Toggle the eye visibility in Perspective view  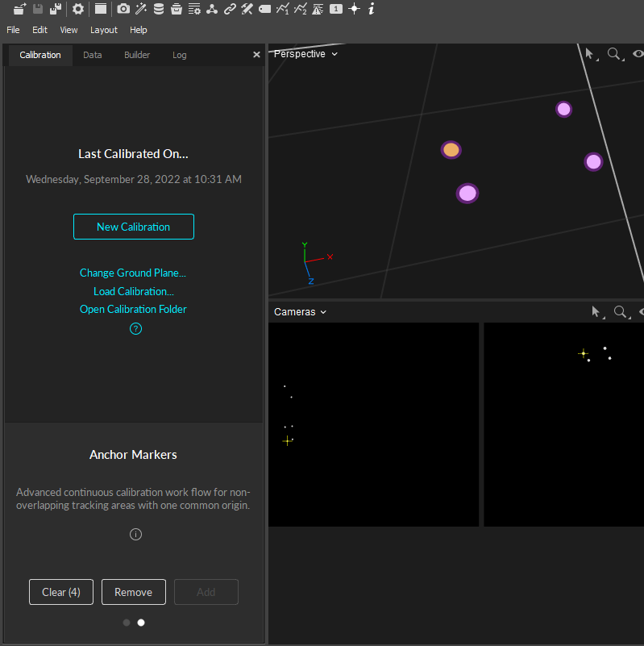pos(638,54)
